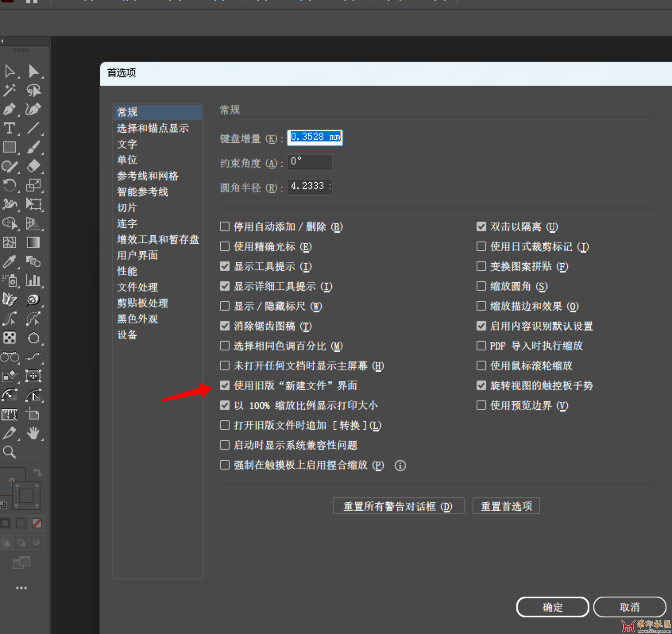This screenshot has height=634, width=672.
Task: Uncheck 使用旧版“新建文件”界面 checkbox
Action: (x=225, y=386)
